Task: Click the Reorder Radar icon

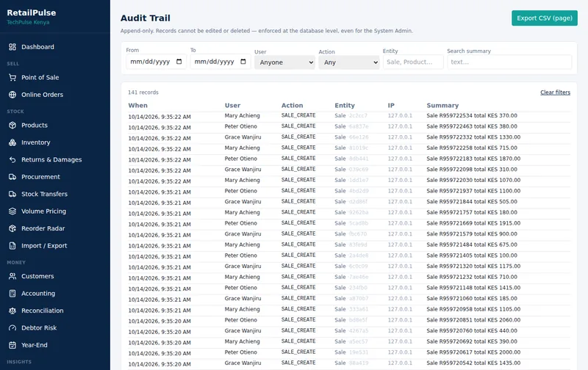Action: coord(12,228)
